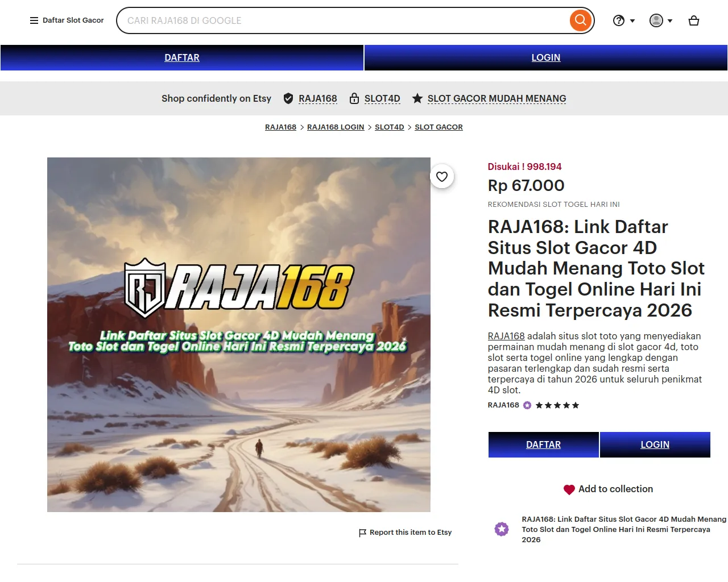Go to SLOT GACOR breadcrumb
This screenshot has height=582, width=728.
tap(439, 127)
